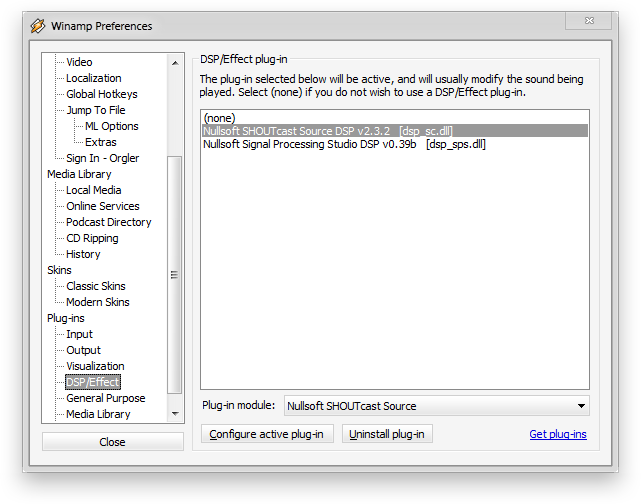641x504 pixels.
Task: Select ML Options under Jump To File
Action: point(112,126)
